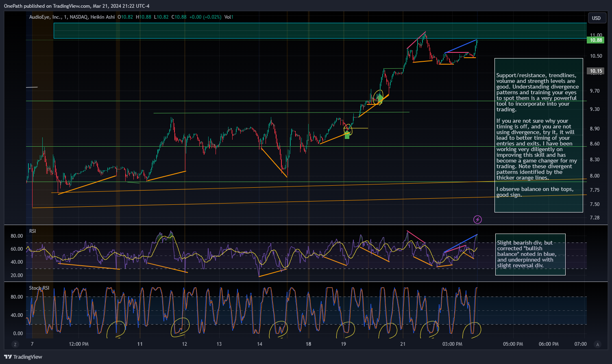This screenshot has width=612, height=364.
Task: Click the 10.50 price scale label
Action: click(x=596, y=56)
